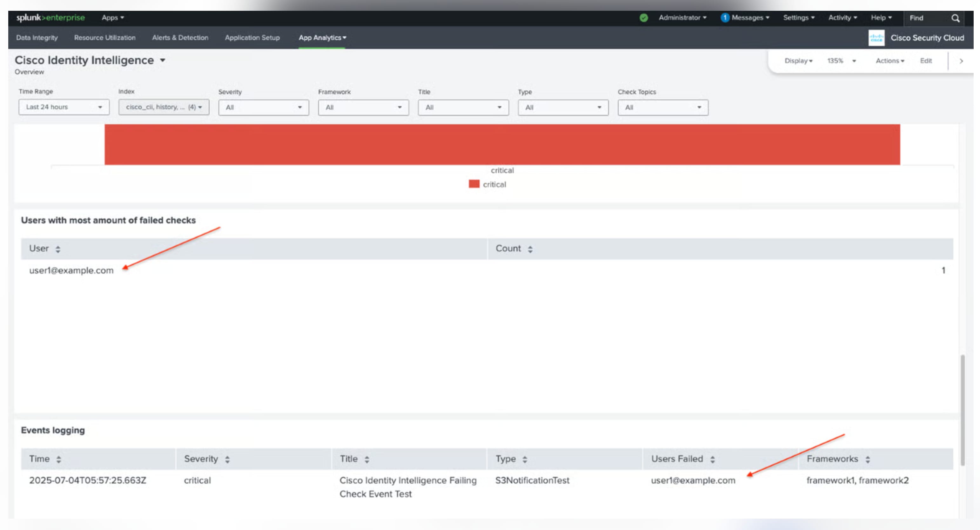Open the App Analytics tab menu
Image resolution: width=980 pixels, height=530 pixels.
point(322,38)
